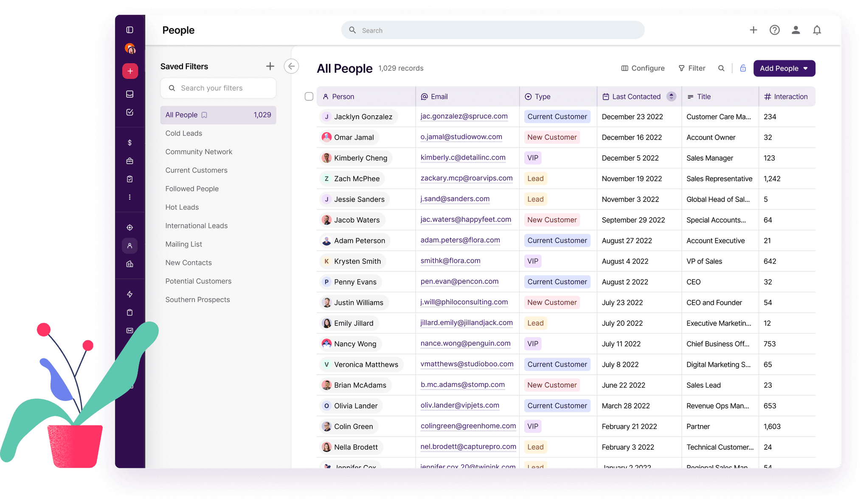Select the Community Network filter
Viewport: 866px width, 504px height.
(199, 152)
